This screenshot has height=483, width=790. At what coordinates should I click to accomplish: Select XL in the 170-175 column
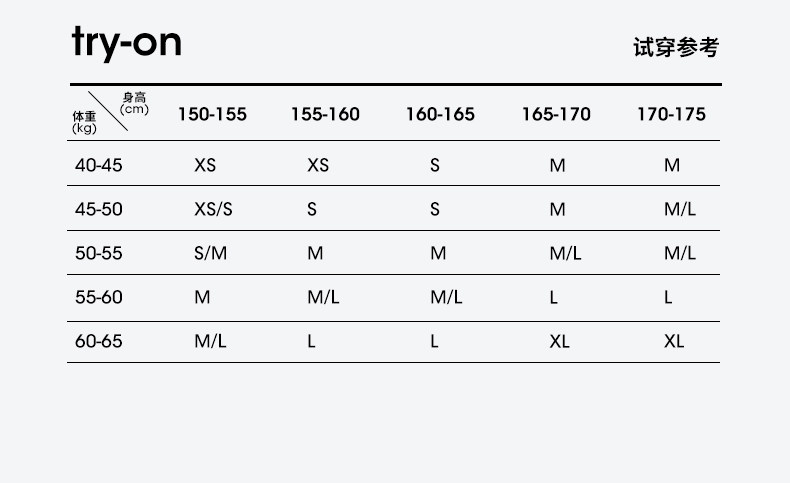674,341
